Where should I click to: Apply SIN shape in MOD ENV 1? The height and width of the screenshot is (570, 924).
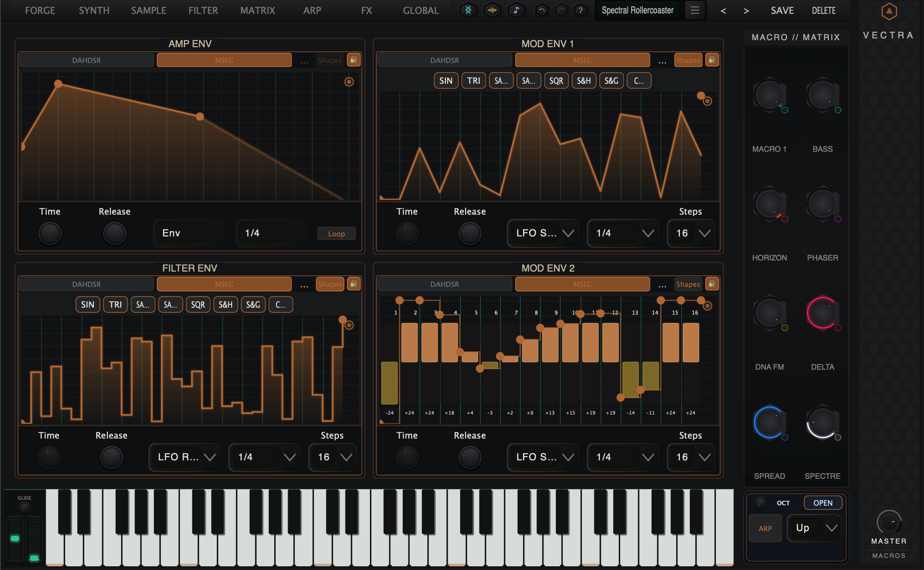click(x=446, y=81)
